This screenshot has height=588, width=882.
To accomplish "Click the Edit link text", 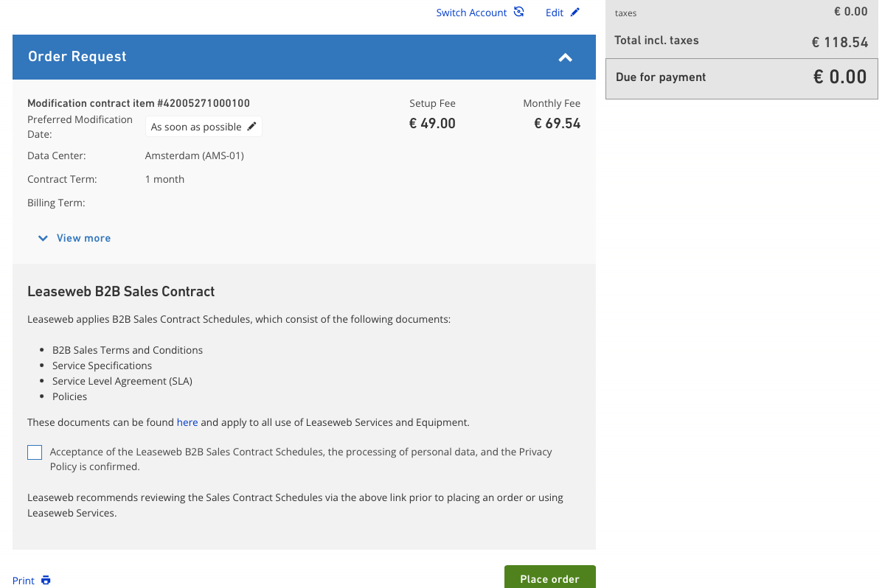I will click(555, 13).
